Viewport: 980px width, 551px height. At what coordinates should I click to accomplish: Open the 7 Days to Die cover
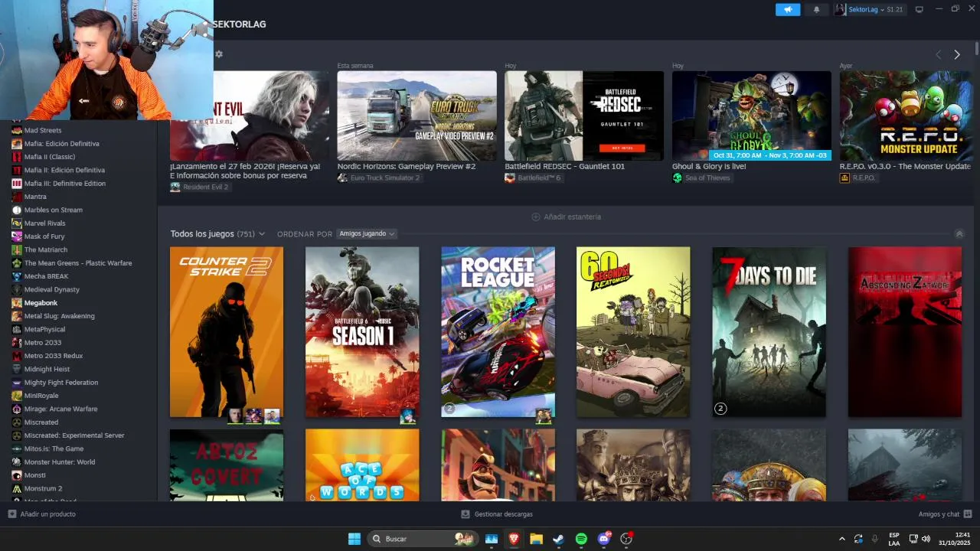coord(769,331)
